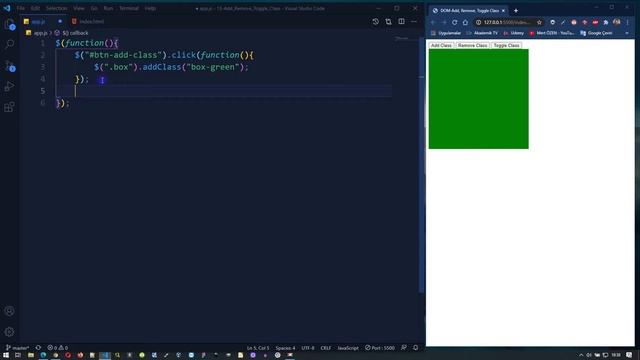Image resolution: width=640 pixels, height=360 pixels.
Task: Open the Chrome profile avatar
Action: (617, 22)
